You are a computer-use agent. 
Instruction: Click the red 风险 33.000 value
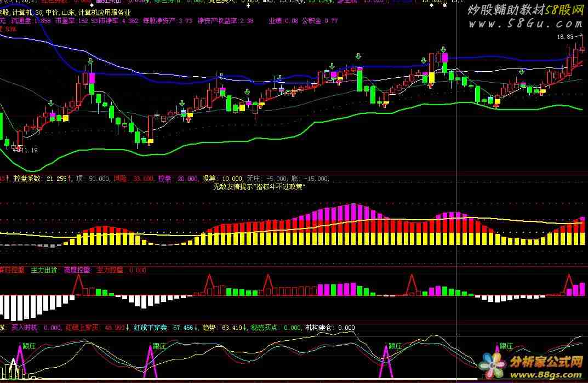[x=134, y=179]
